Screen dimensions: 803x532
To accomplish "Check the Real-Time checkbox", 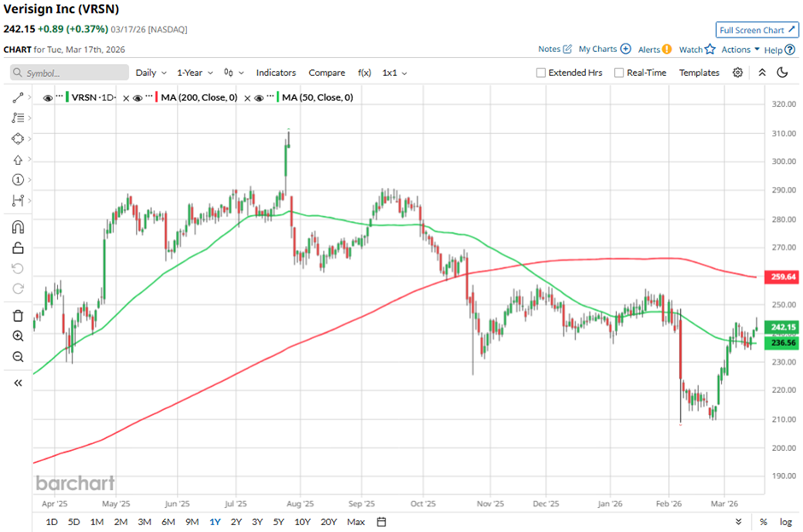I will (x=619, y=73).
